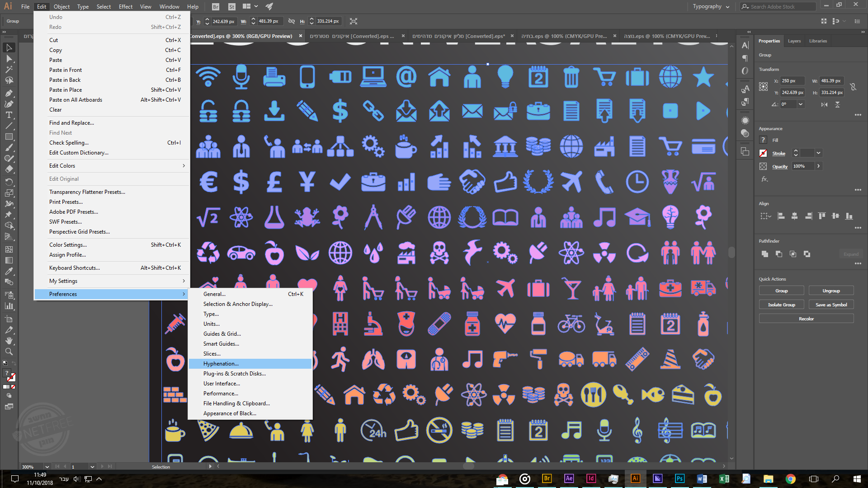The height and width of the screenshot is (488, 868).
Task: Click the Stroke color swatch
Action: point(763,153)
